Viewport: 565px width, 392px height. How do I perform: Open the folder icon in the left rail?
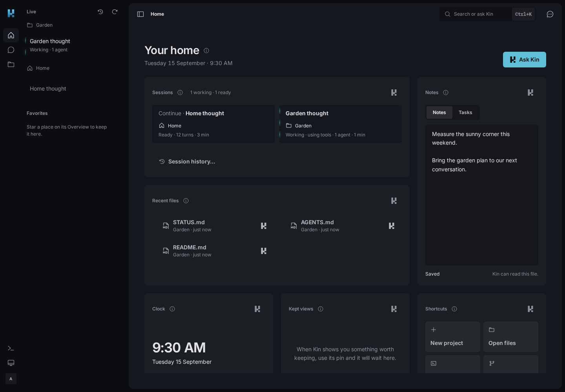pyautogui.click(x=11, y=64)
